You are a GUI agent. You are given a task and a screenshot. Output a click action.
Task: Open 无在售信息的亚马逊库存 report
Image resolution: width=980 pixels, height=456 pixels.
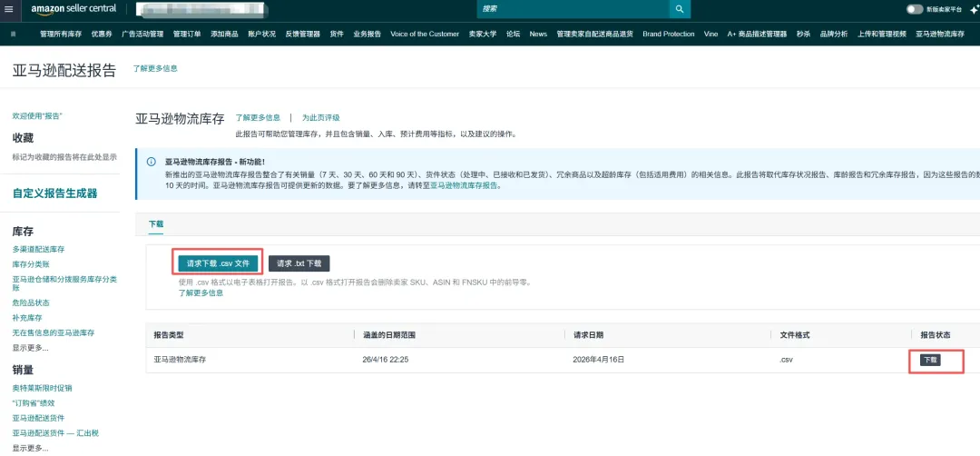[54, 332]
